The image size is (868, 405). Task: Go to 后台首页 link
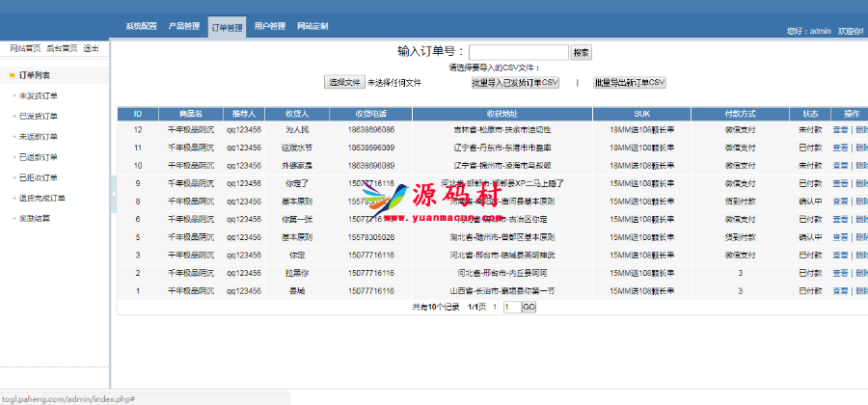point(62,48)
